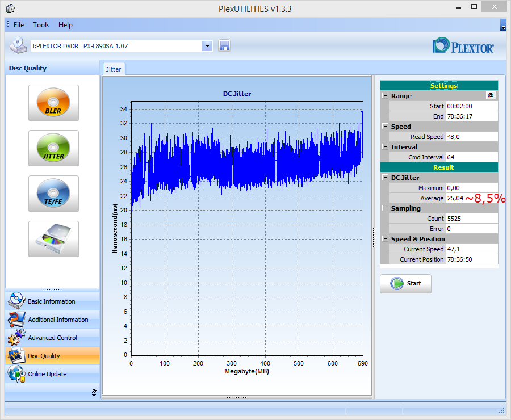The height and width of the screenshot is (420, 511).
Task: Collapse the Interval section
Action: click(x=385, y=146)
